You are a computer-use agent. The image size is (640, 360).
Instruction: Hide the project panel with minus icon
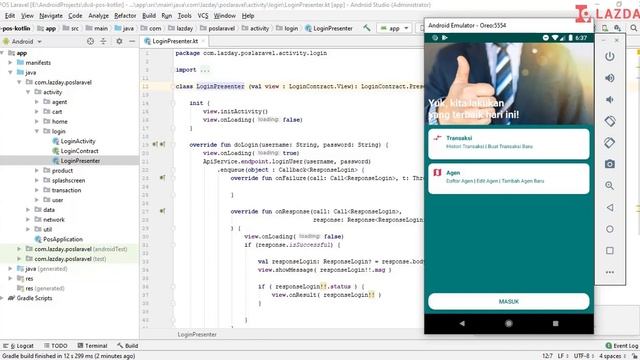coord(132,41)
